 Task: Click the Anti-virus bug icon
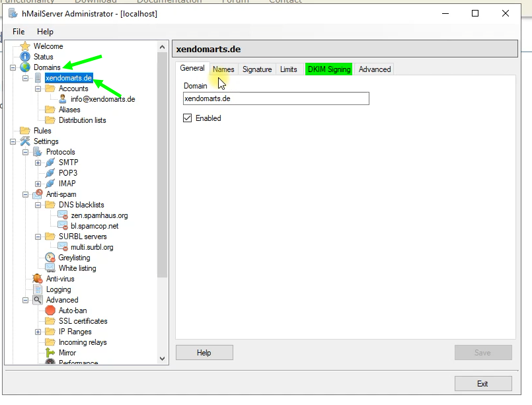(x=38, y=279)
